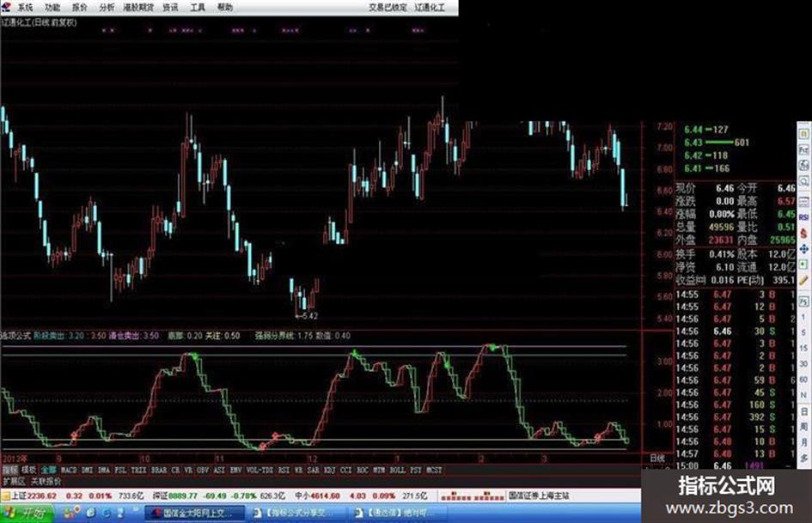
Task: Click the topmost icon in right sidebar
Action: tap(803, 132)
